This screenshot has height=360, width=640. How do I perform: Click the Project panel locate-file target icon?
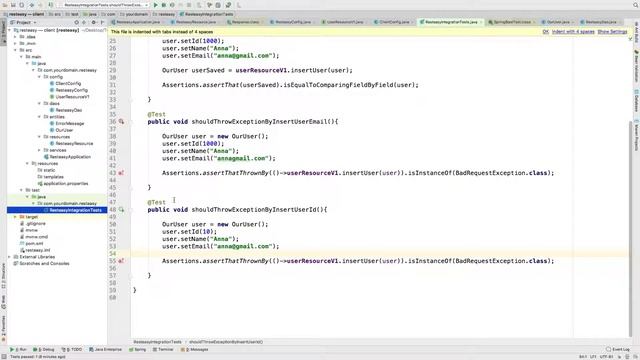(76, 22)
